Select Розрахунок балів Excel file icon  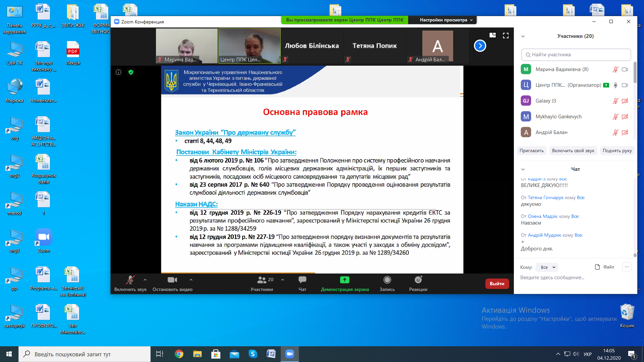pyautogui.click(x=44, y=169)
